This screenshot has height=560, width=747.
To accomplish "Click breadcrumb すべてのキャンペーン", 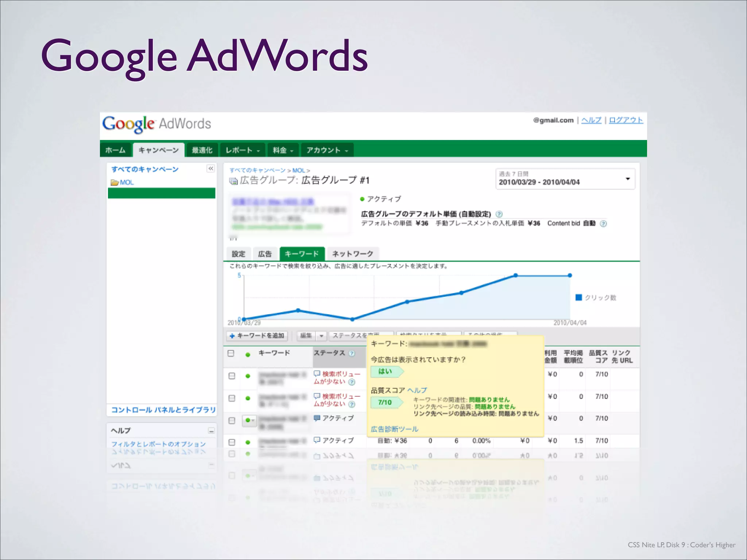I will (258, 170).
